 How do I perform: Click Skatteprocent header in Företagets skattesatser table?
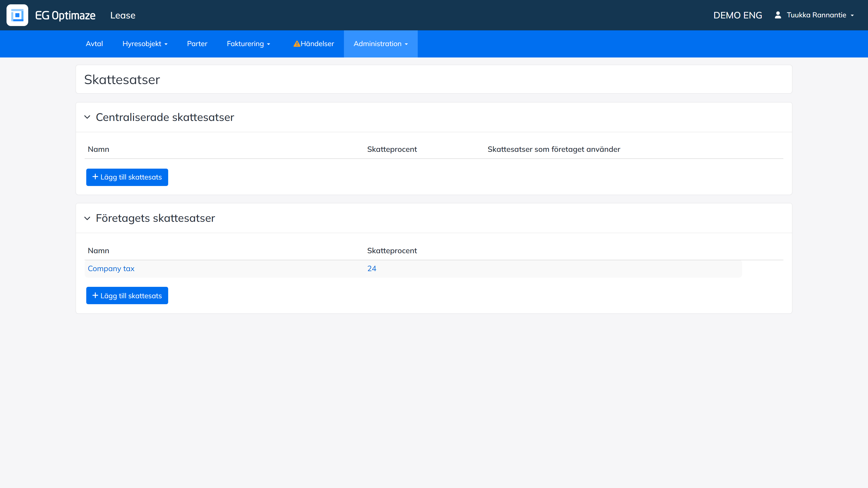(x=392, y=251)
